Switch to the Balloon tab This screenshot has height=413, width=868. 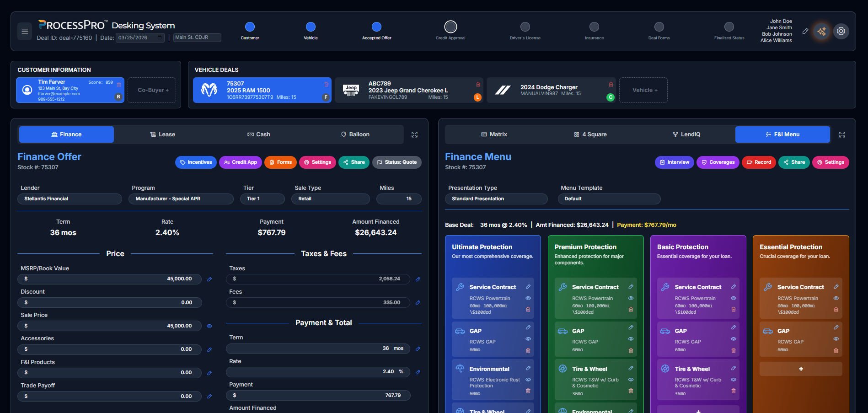(355, 134)
